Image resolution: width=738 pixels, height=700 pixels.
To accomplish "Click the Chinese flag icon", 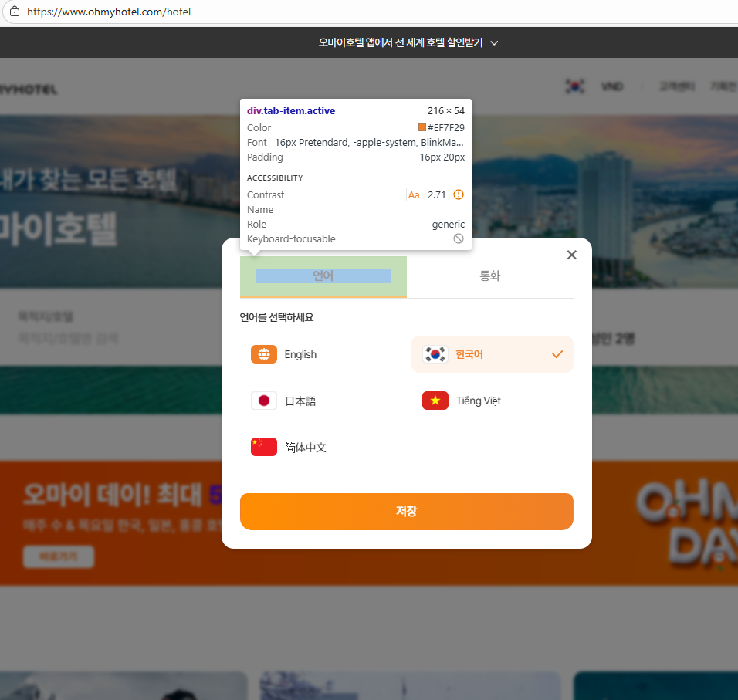I will (264, 447).
